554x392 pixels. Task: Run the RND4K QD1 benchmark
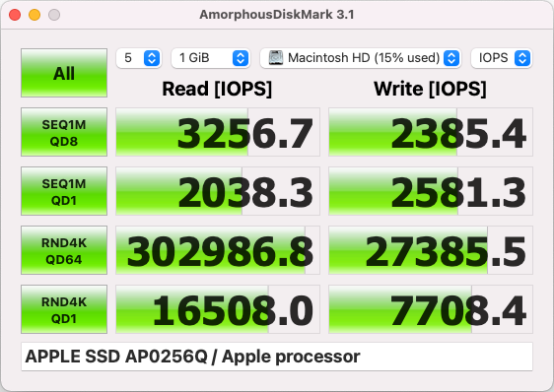point(64,309)
